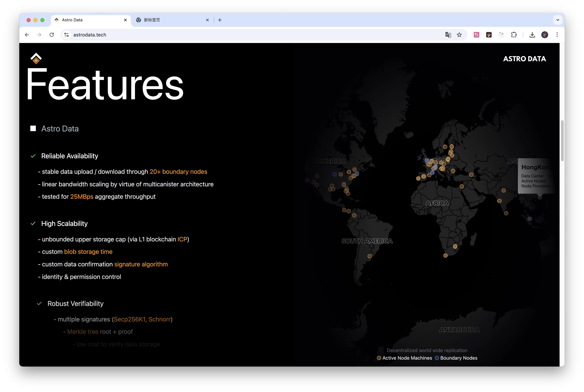Open the Extensions puzzle-piece menu

click(x=514, y=35)
